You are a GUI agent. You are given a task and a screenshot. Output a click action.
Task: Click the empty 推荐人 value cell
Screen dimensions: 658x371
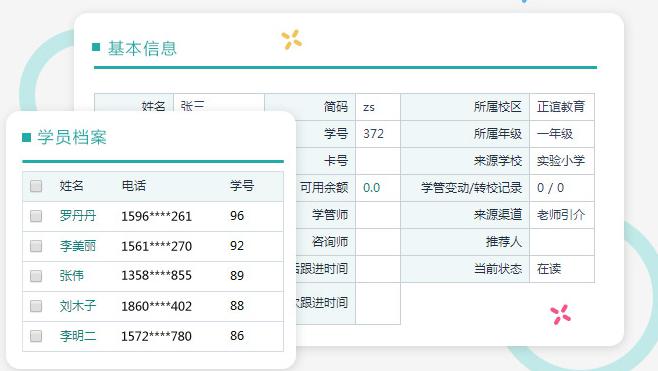click(x=561, y=242)
